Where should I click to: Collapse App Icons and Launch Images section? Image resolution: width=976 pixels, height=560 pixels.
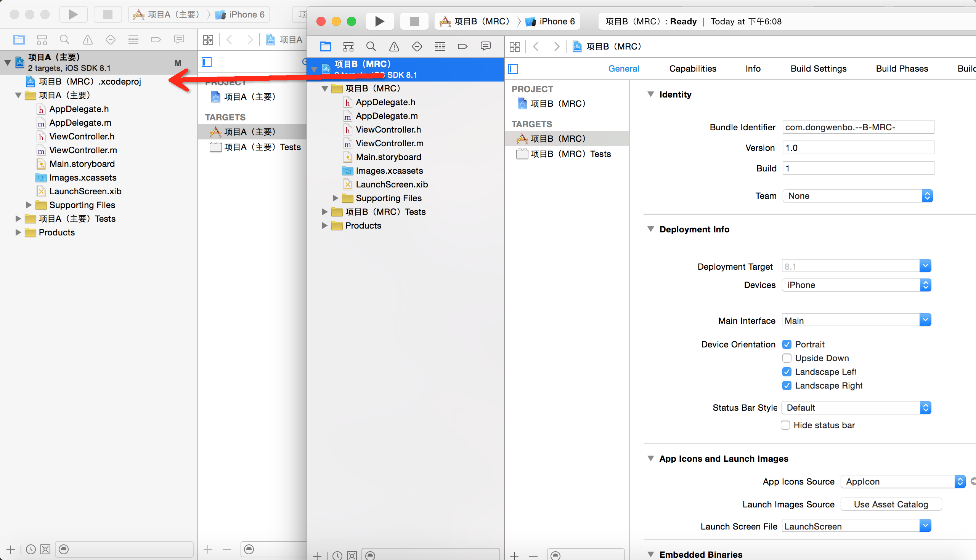(651, 458)
